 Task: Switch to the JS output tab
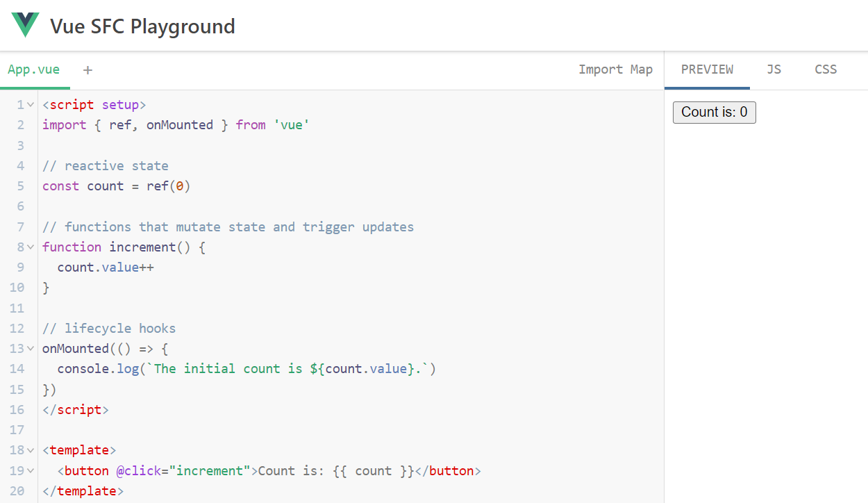(774, 69)
